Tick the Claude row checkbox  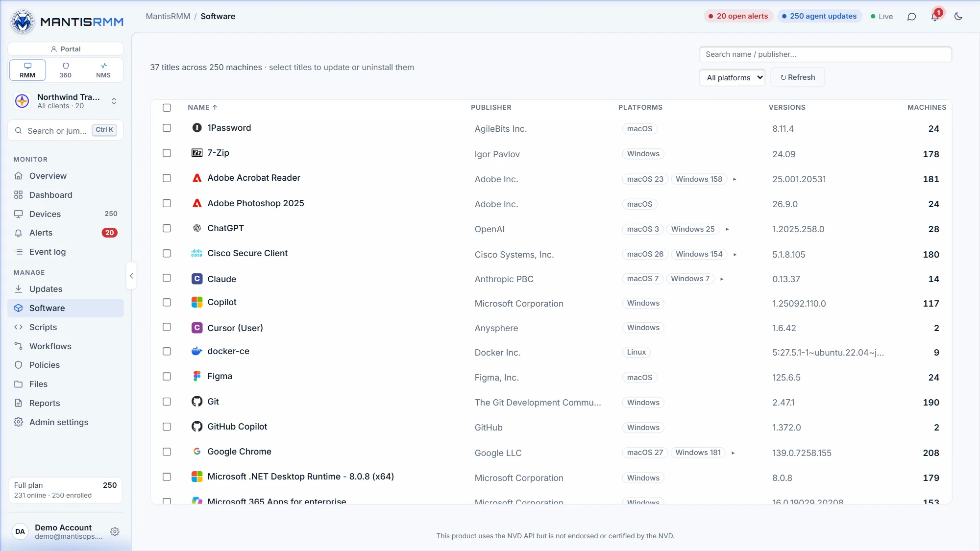pyautogui.click(x=167, y=278)
